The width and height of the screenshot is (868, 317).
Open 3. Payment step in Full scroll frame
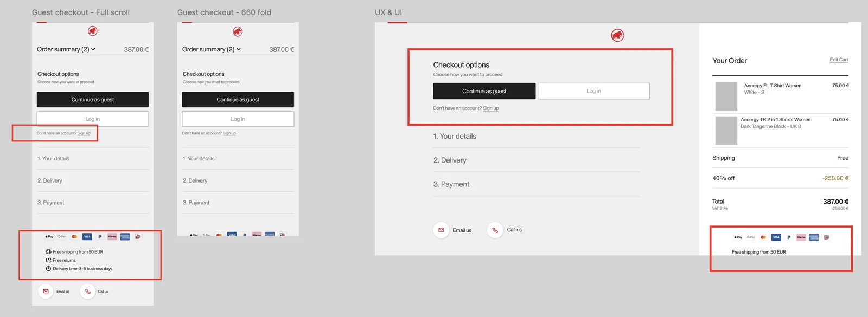point(93,203)
